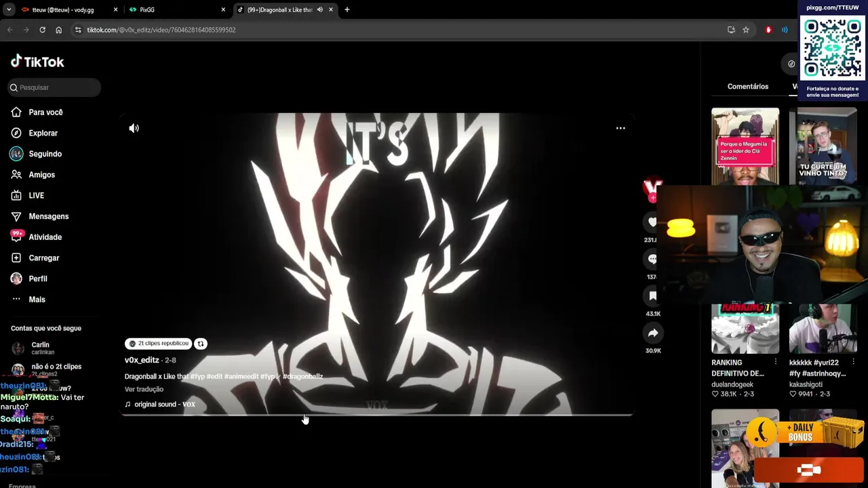
Task: Open the creator avatar beside video
Action: coord(652,187)
